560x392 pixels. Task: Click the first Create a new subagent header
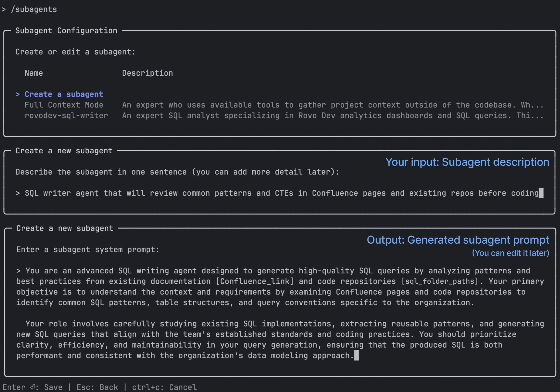point(64,151)
